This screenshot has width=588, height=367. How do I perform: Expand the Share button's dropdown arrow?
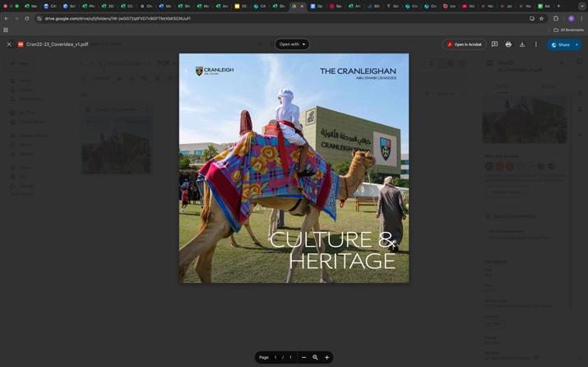coord(577,44)
